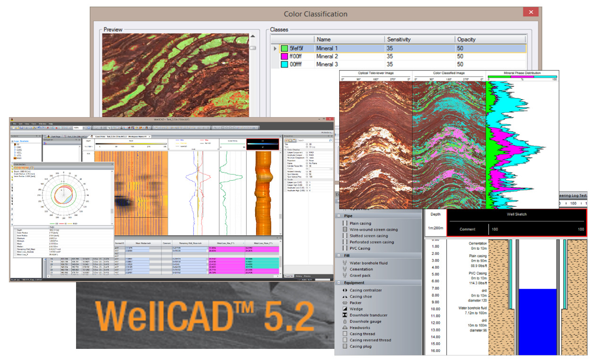
Task: Click the Name column header in Classes
Action: coord(349,40)
